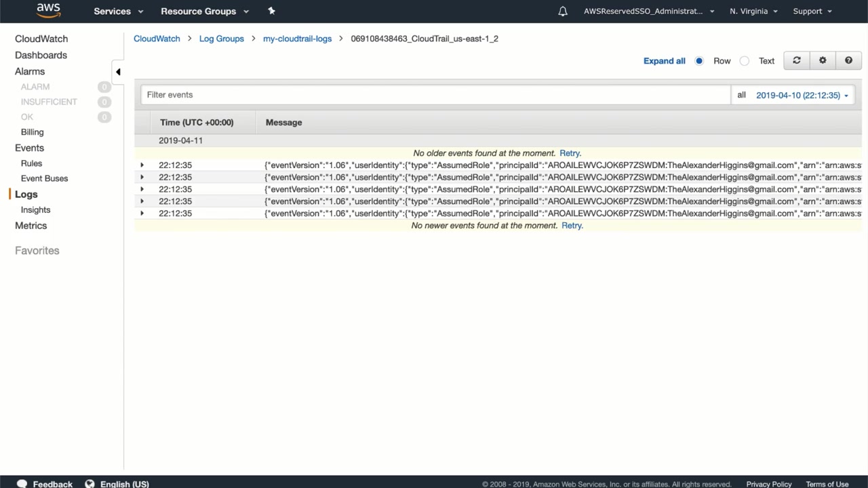
Task: Open the N. Virginia region dropdown
Action: (753, 12)
